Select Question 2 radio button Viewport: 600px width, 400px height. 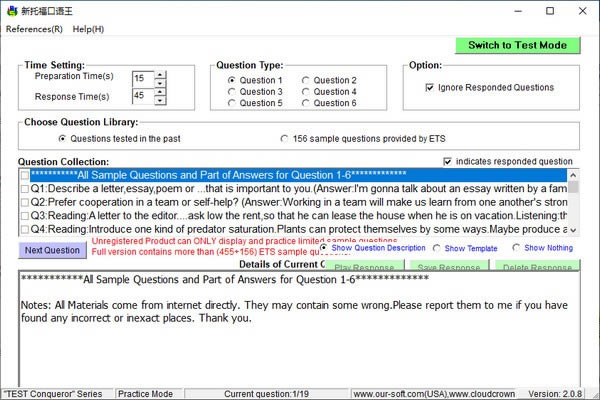(x=306, y=80)
